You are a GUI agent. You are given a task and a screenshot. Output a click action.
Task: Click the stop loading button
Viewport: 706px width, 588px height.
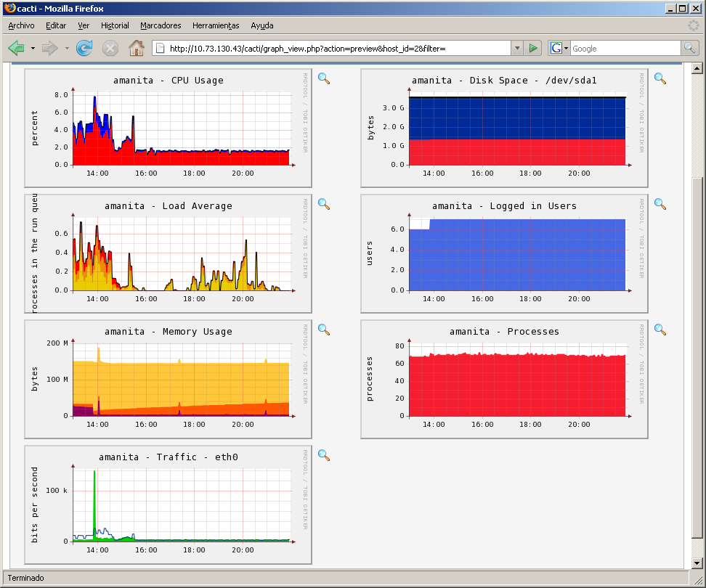tap(110, 48)
